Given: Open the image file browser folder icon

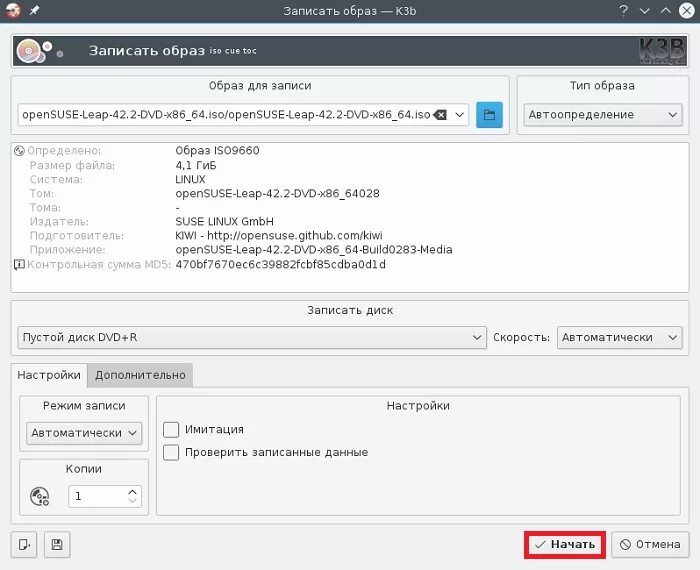Looking at the screenshot, I should point(489,115).
